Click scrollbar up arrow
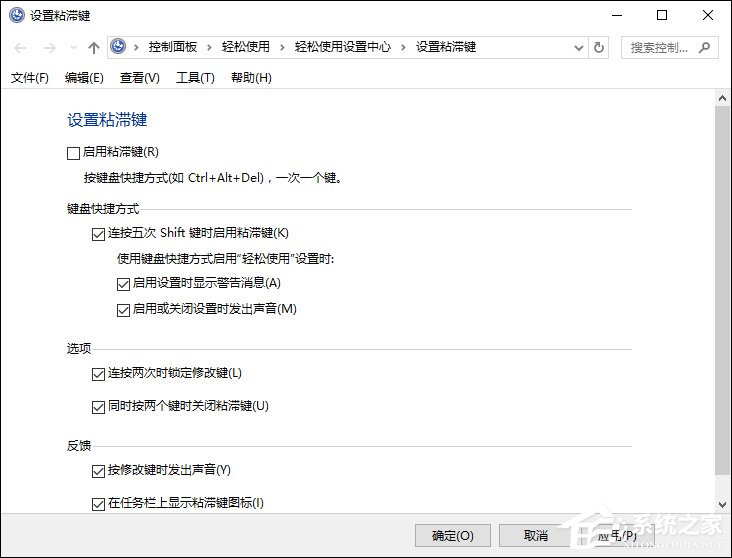732x558 pixels. (x=722, y=98)
